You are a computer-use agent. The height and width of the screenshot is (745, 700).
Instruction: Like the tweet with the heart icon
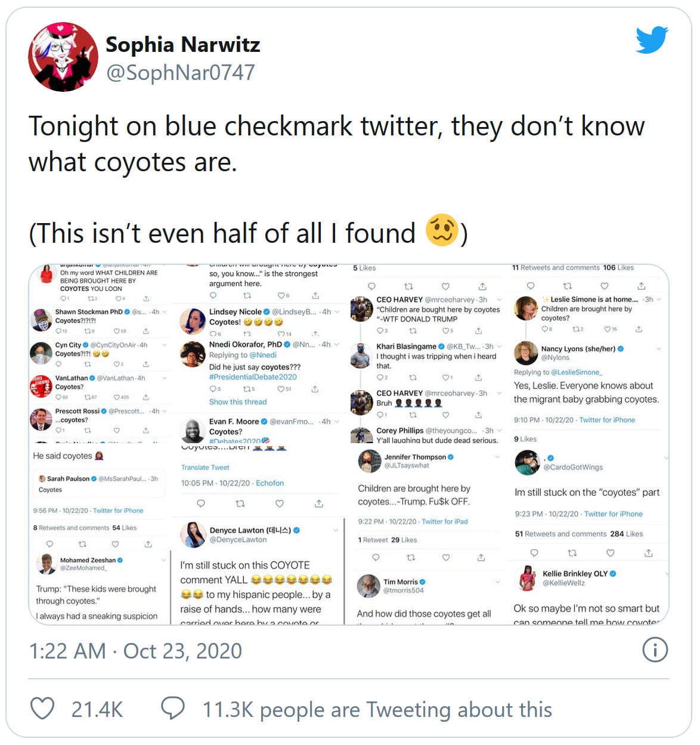coord(42,709)
